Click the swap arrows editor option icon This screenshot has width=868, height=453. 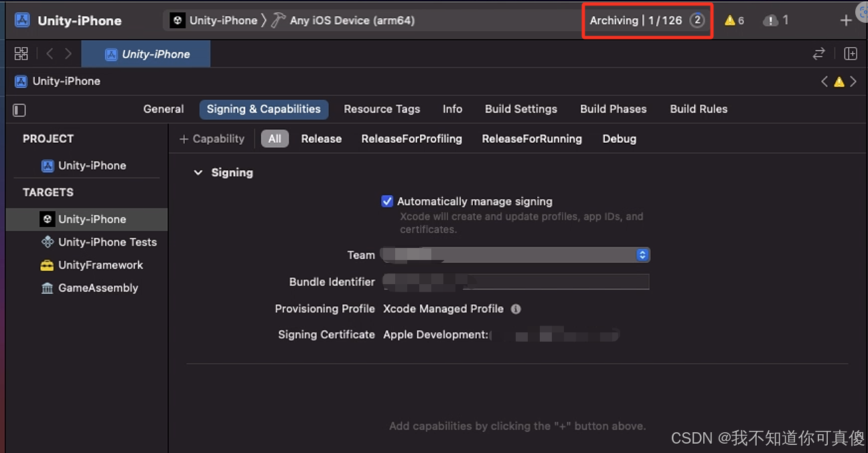coord(818,54)
